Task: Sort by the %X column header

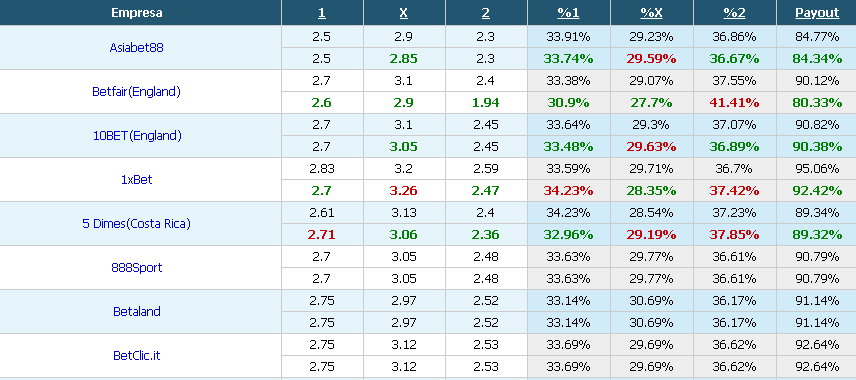Action: 651,13
